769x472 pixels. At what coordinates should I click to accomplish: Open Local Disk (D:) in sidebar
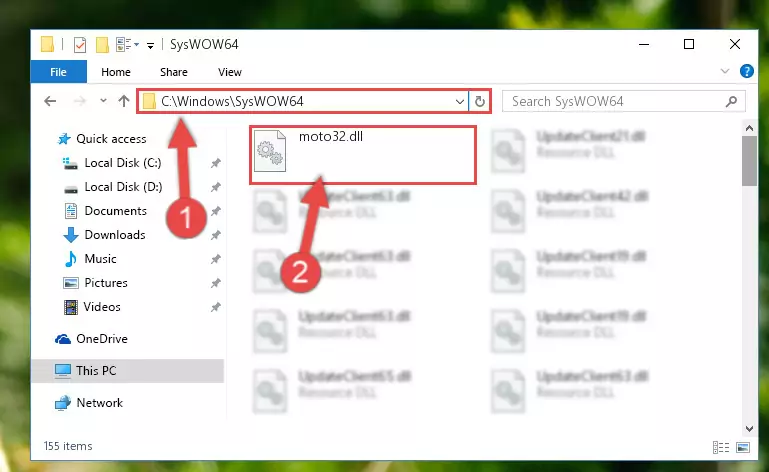(123, 187)
